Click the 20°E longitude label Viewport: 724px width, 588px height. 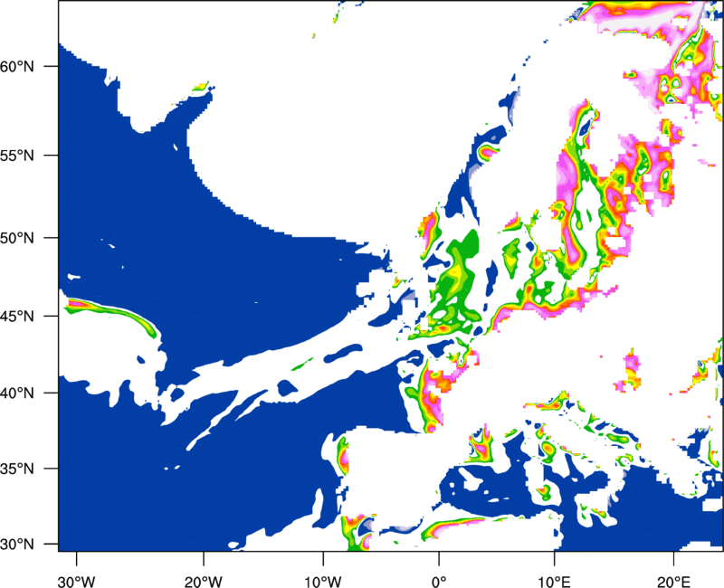tap(673, 582)
